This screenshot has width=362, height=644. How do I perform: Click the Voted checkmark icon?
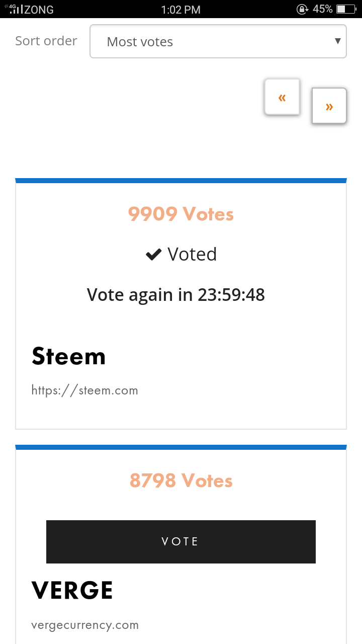pyautogui.click(x=153, y=255)
